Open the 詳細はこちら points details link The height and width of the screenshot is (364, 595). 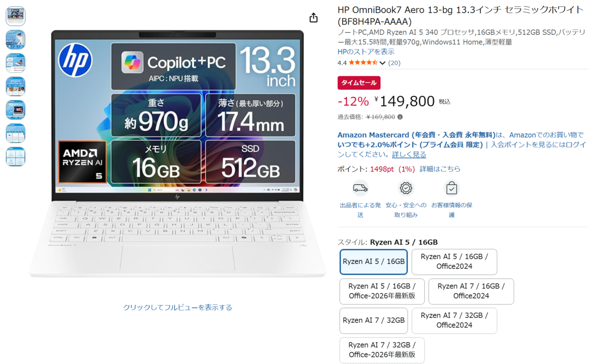coord(440,169)
